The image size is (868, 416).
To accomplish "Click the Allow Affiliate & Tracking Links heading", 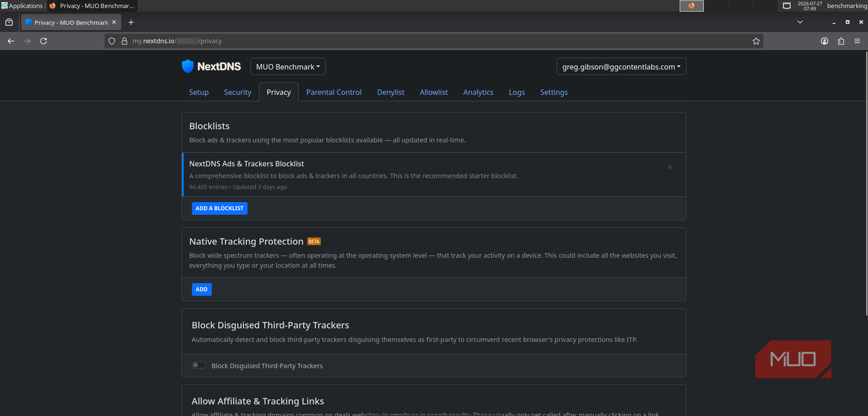I will 258,402.
